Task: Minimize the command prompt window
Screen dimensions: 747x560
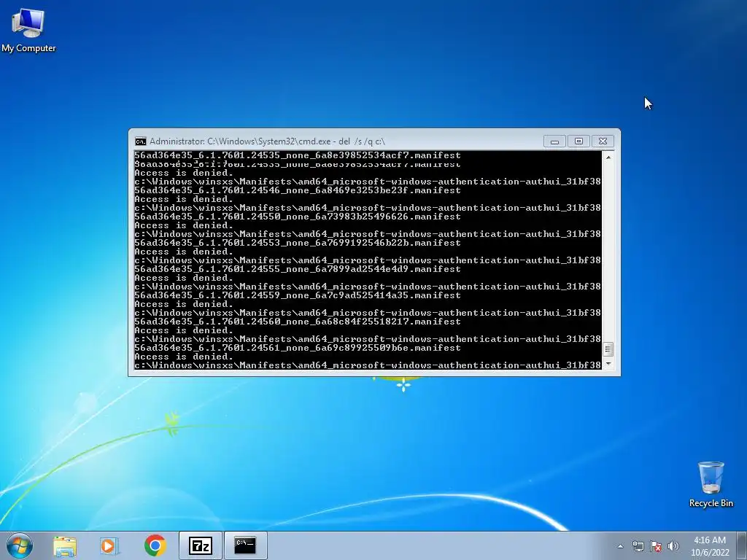Action: (554, 141)
